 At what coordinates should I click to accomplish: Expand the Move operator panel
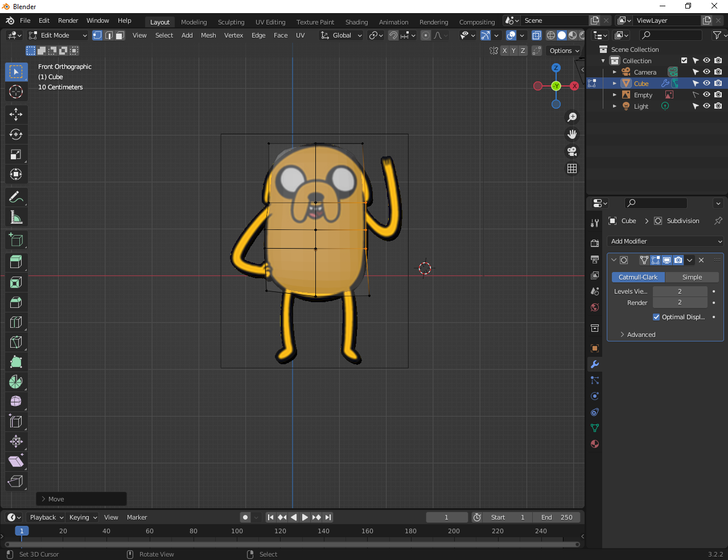81,499
